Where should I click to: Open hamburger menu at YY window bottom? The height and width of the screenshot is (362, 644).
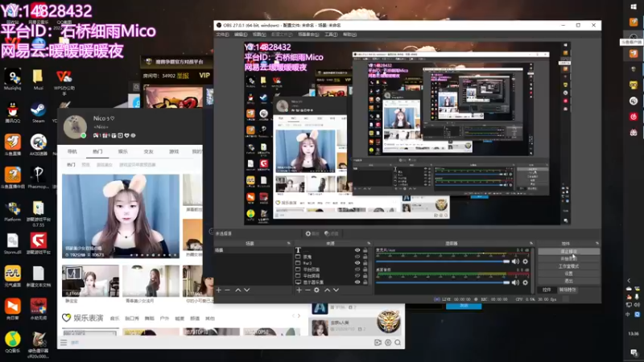[64, 343]
